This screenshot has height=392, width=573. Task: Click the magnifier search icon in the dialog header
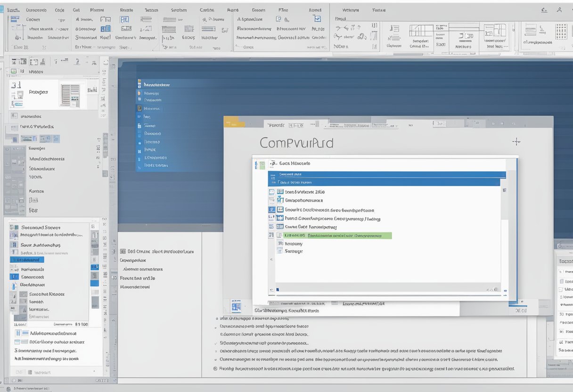273,163
